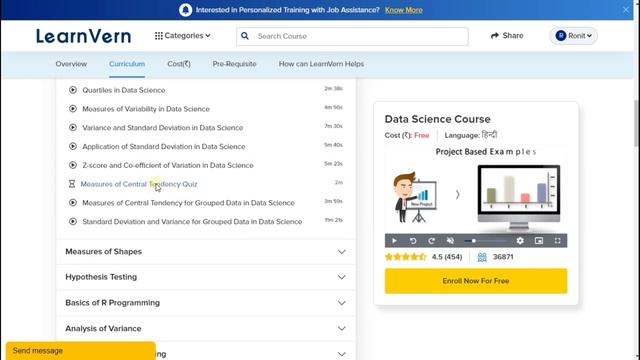Click play icon beside Variance and Standard Deviation

(x=73, y=127)
